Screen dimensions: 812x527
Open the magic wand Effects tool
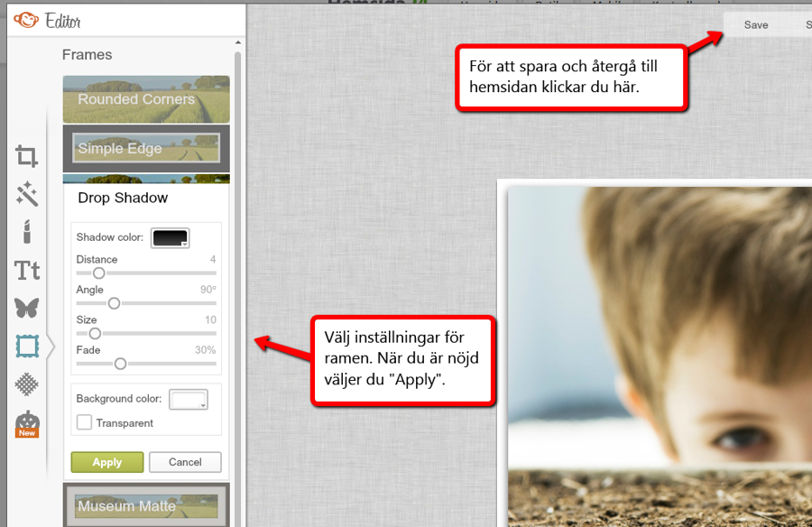(27, 194)
